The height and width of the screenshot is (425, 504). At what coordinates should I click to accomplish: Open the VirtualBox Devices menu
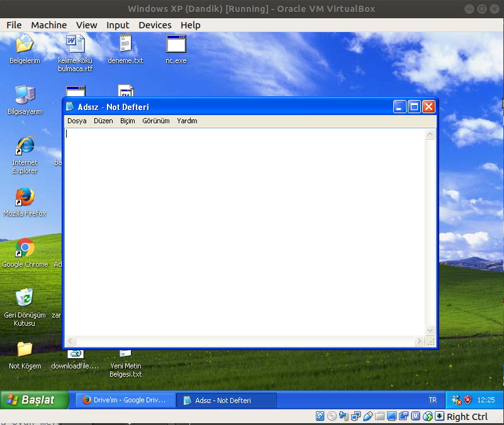click(155, 25)
